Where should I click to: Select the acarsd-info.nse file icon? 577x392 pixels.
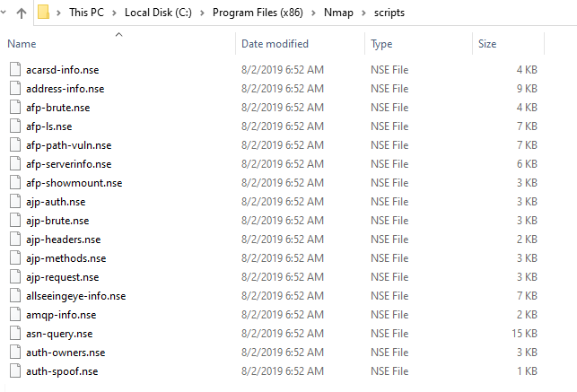(15, 69)
